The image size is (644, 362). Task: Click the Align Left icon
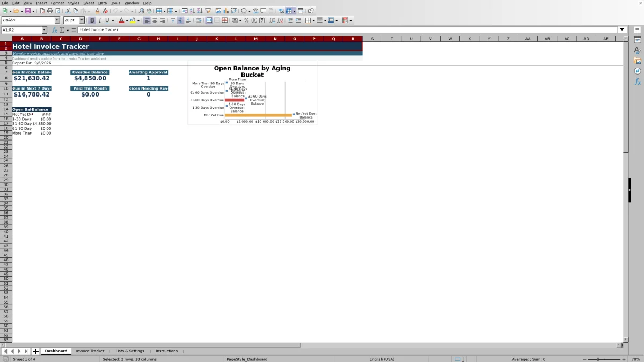point(147,20)
